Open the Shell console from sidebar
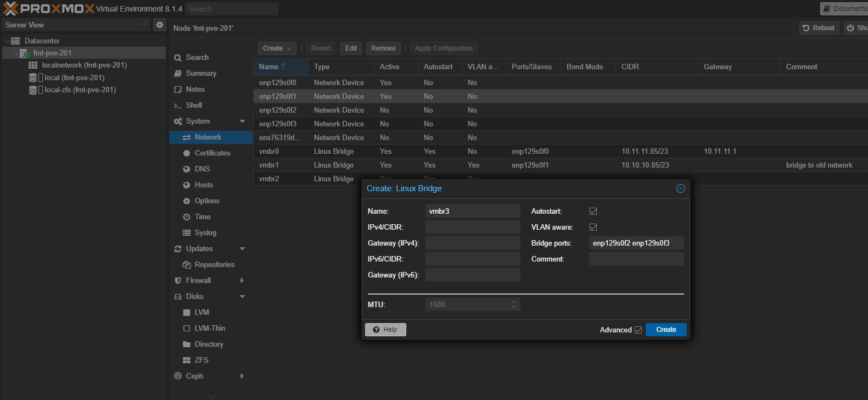 (194, 105)
